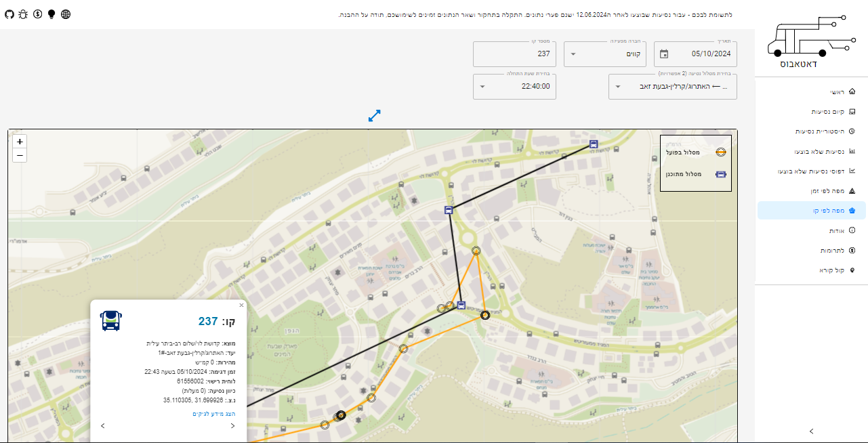This screenshot has height=443, width=868.
Task: Click the pin icon for קול קורא
Action: click(852, 270)
